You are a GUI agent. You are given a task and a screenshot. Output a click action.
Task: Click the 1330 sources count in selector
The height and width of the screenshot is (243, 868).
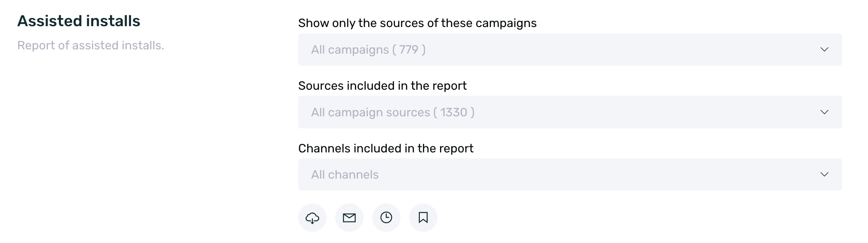point(453,112)
